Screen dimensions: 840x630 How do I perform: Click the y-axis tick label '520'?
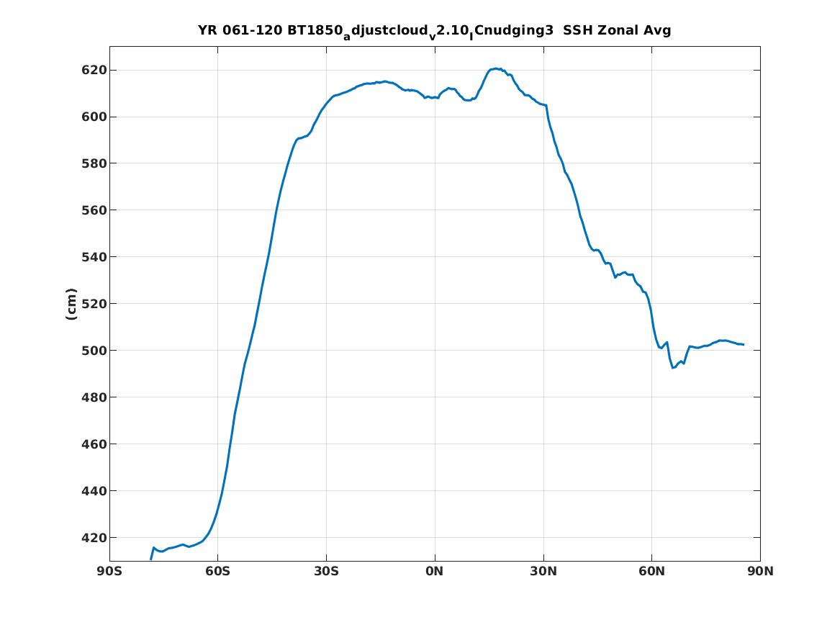(94, 304)
